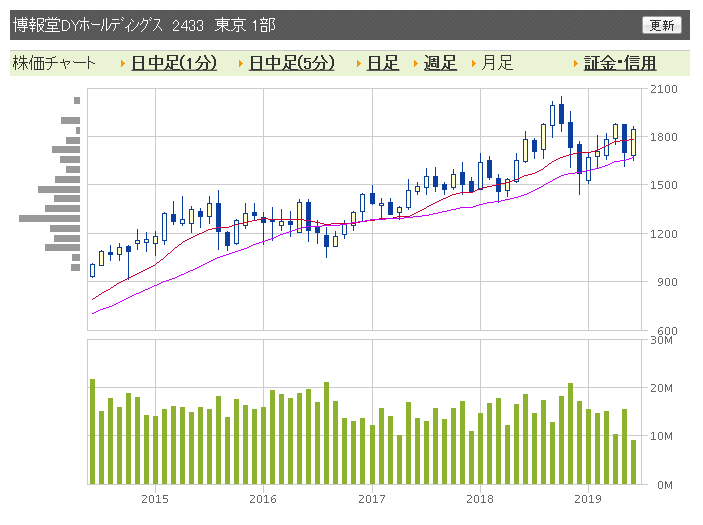Screen dimensions: 703x525
Task: Click the 10M volume axis label
Action: tap(661, 436)
